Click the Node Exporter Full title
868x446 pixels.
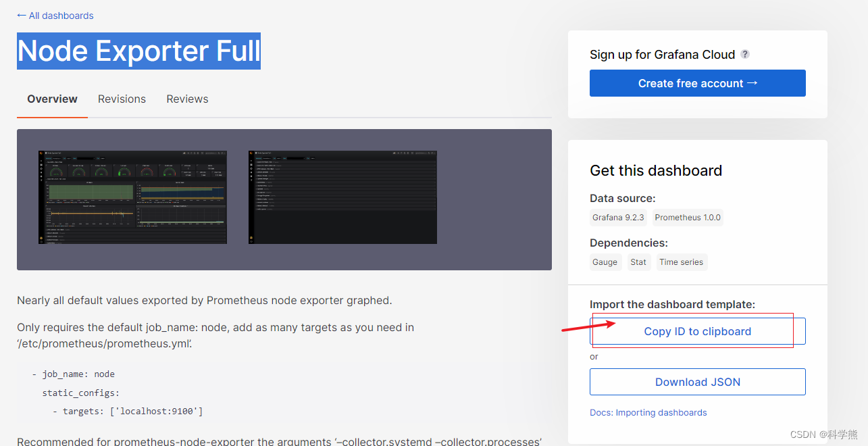point(138,51)
